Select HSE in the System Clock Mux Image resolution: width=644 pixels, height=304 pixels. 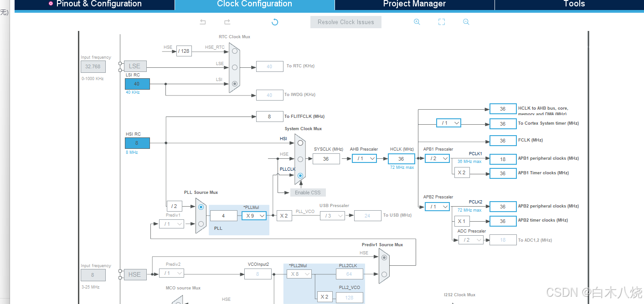[300, 159]
